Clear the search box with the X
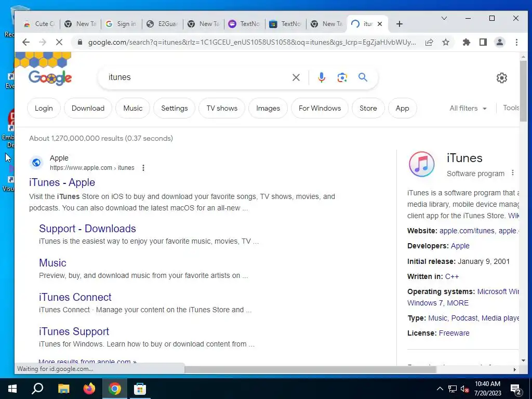532x399 pixels. click(296, 77)
